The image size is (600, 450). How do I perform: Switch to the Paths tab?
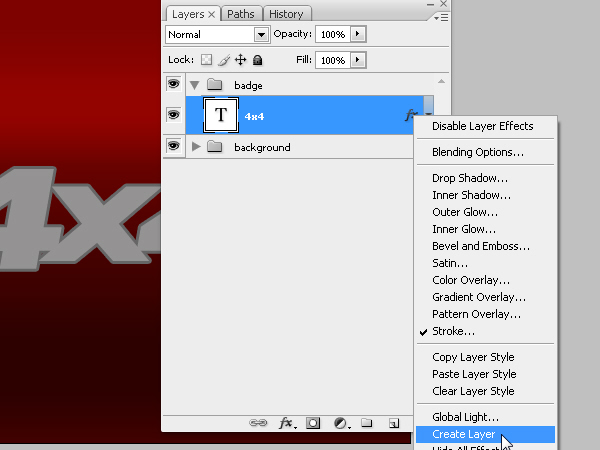tap(241, 14)
